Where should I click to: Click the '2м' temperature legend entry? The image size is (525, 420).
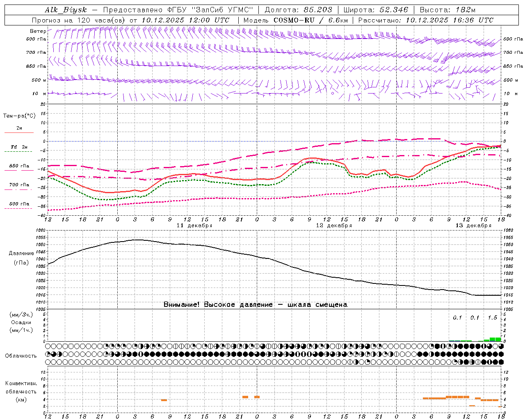pos(19,128)
